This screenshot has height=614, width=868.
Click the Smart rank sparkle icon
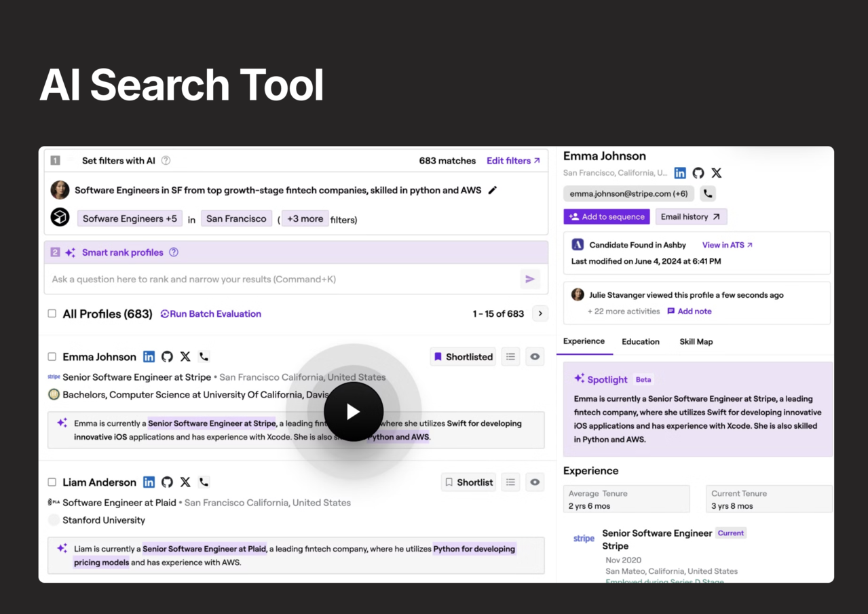pos(71,252)
